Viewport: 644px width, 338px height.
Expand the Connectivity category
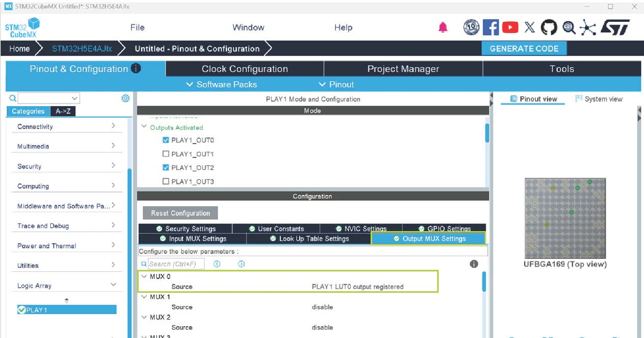click(113, 126)
